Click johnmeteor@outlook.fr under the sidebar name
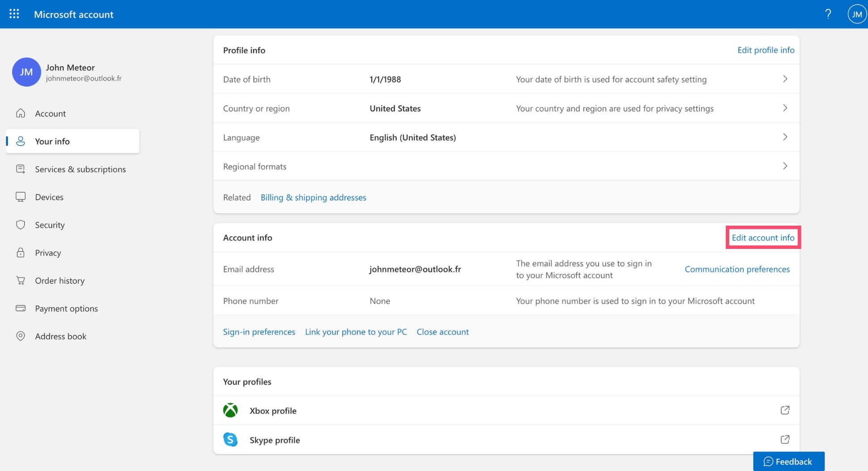 pos(84,78)
